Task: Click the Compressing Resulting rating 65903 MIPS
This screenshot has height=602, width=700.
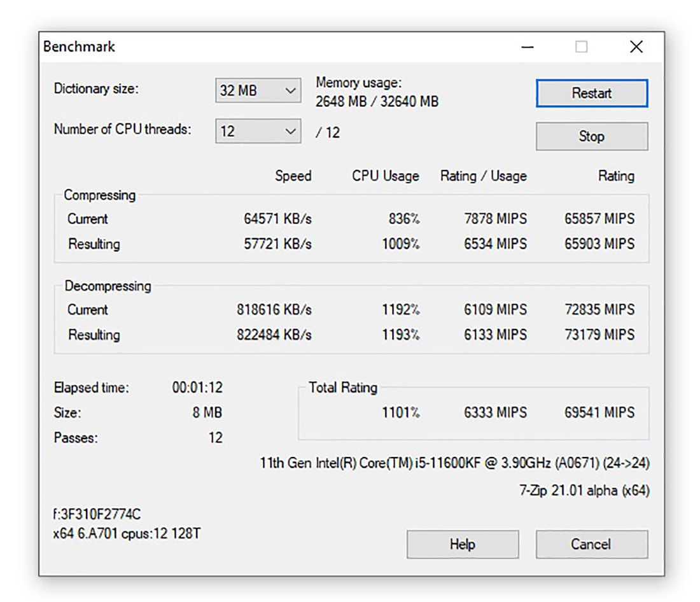Action: coord(599,244)
